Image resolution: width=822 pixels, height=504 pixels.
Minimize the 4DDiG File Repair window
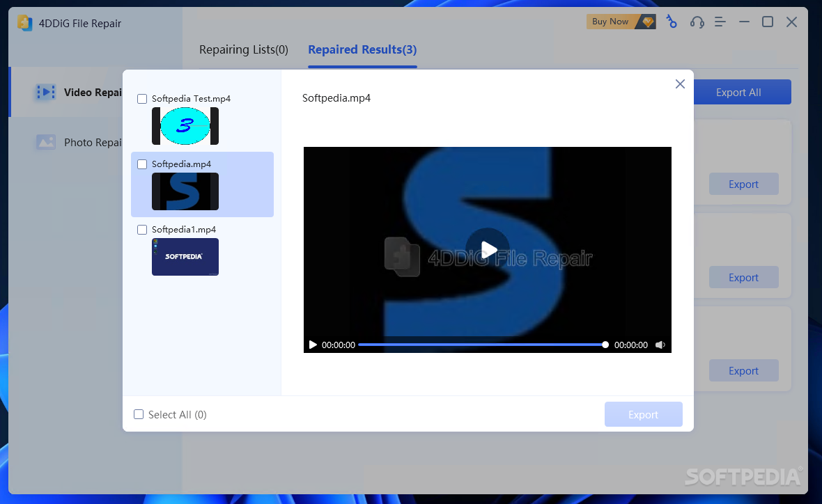click(744, 22)
